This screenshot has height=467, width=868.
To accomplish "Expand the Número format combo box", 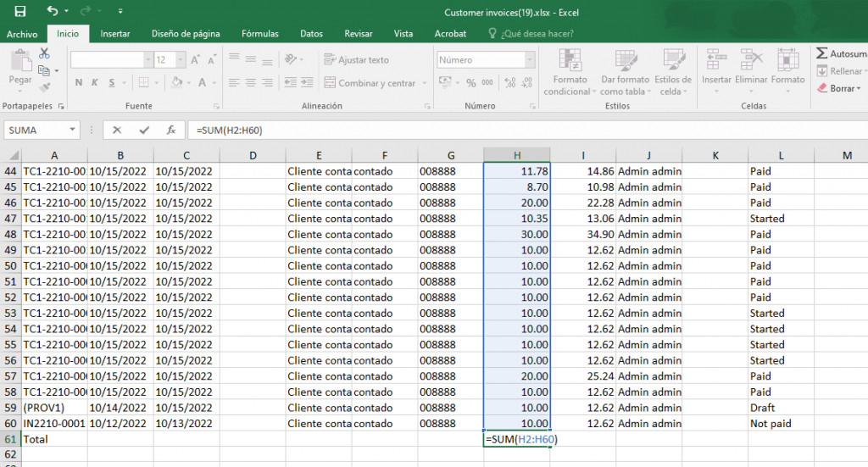I will 530,60.
